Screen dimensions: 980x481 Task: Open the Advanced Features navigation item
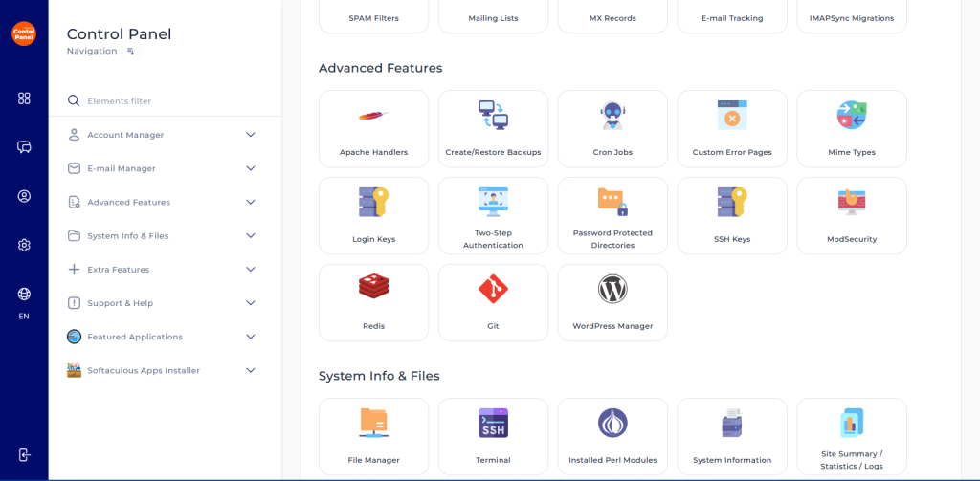[128, 203]
